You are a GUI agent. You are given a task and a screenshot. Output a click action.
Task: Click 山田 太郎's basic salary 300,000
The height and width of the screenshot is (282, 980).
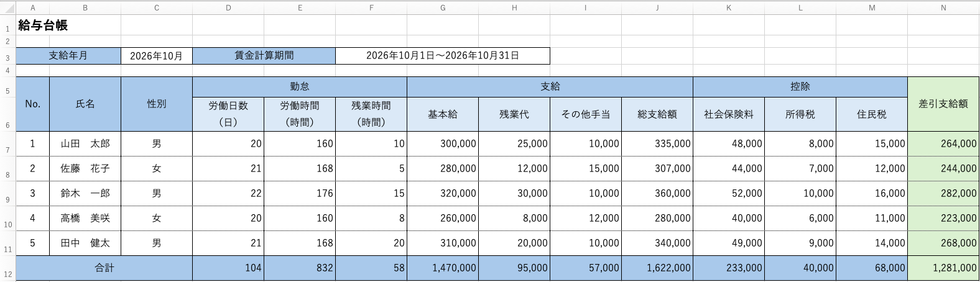coord(443,144)
